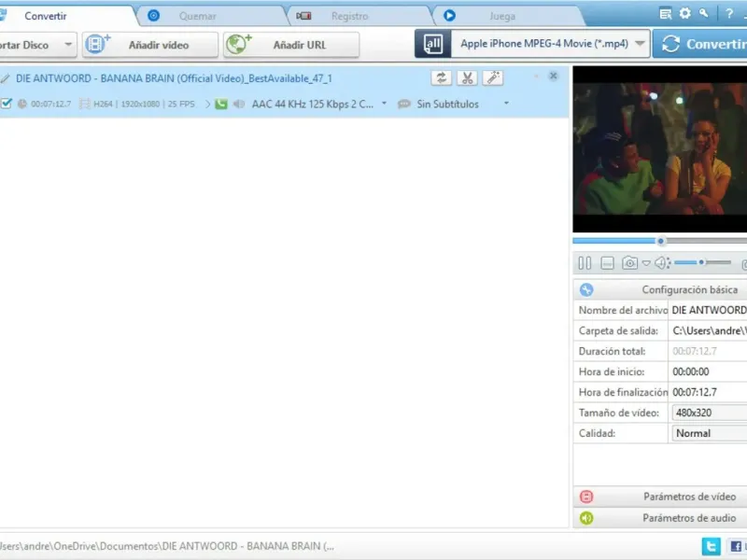Uncheck the DIE ANTWOORD video checkbox
Viewport: 747px width, 560px height.
click(7, 104)
